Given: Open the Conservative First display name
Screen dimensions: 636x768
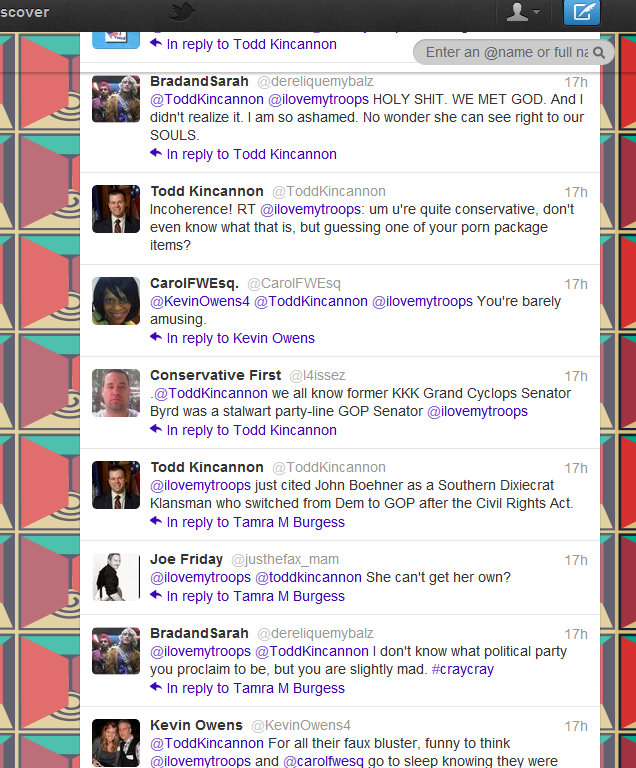Looking at the screenshot, I should click(x=216, y=375).
